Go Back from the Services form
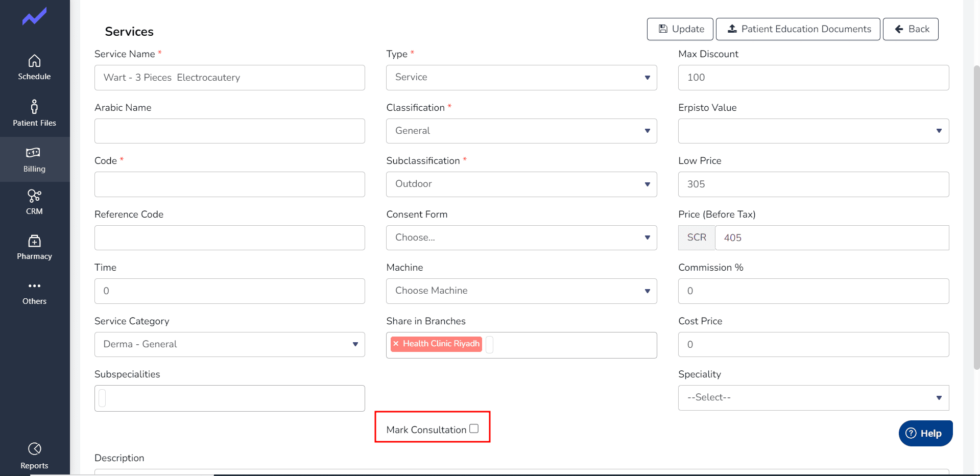 point(911,29)
